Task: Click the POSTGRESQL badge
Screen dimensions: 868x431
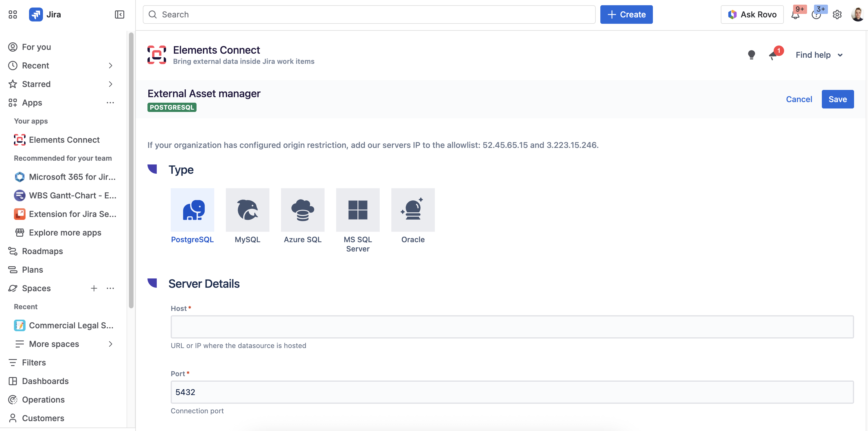Action: [172, 107]
